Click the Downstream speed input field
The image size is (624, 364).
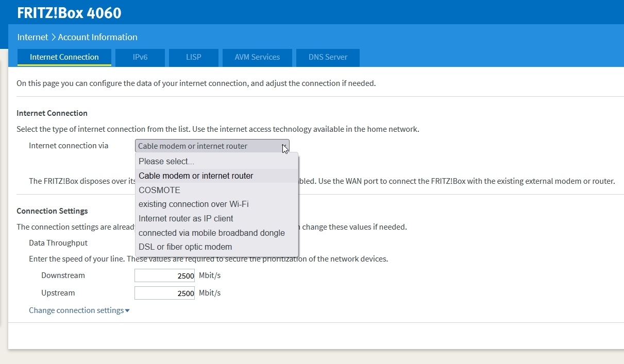(164, 275)
